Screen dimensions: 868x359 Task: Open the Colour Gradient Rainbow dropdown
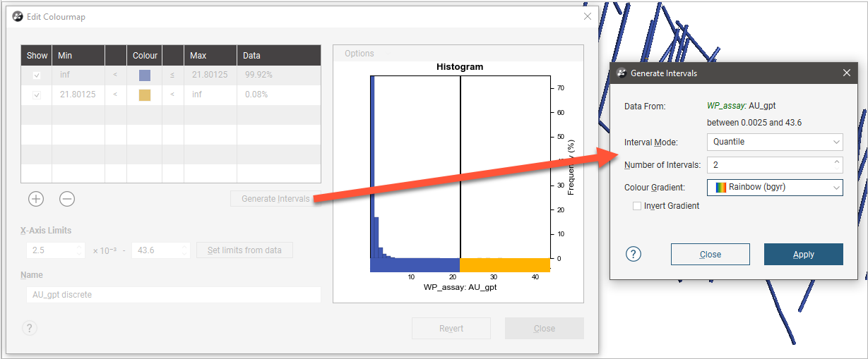pyautogui.click(x=775, y=188)
